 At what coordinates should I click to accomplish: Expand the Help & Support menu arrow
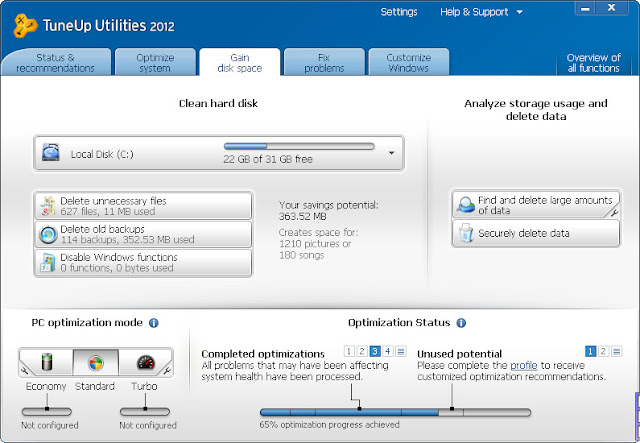coord(520,12)
